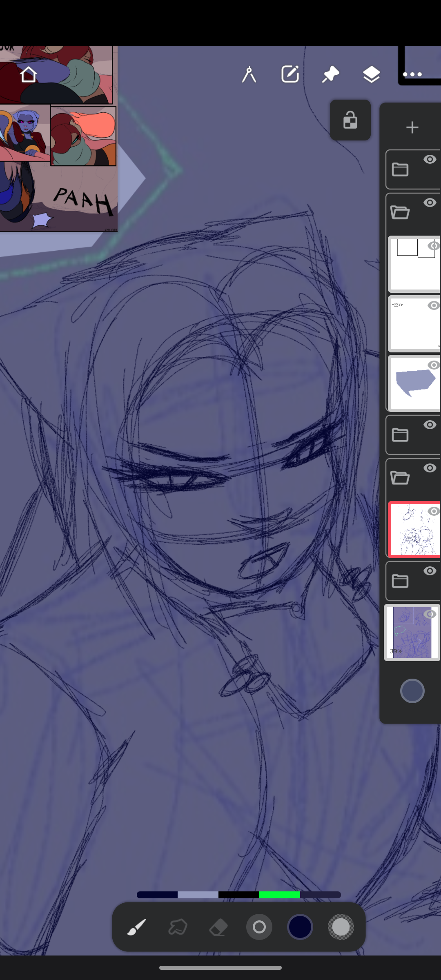Tap the pin reference icon
441x980 pixels.
(330, 75)
